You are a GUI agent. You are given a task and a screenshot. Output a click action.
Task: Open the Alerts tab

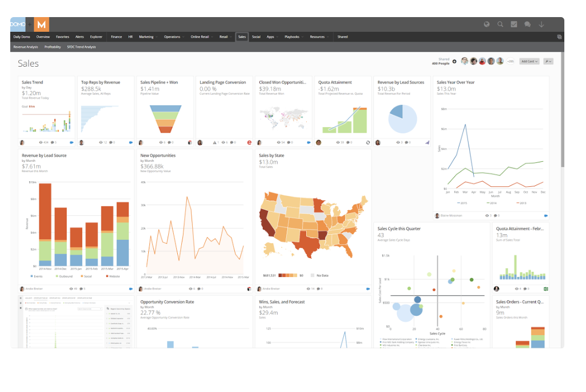point(80,37)
